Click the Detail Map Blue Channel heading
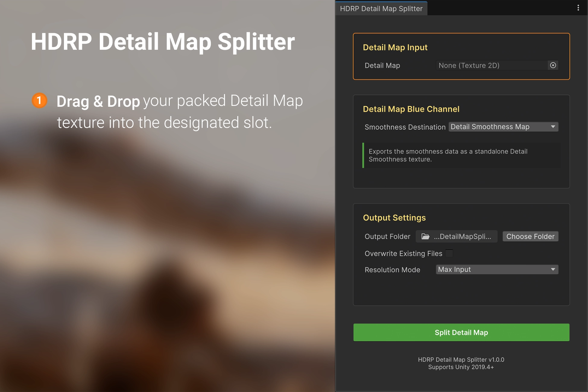The width and height of the screenshot is (588, 392). (411, 109)
